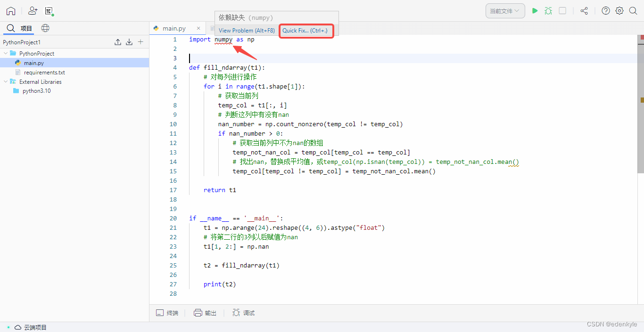
Task: Select the External Libraries row
Action: tap(74, 81)
